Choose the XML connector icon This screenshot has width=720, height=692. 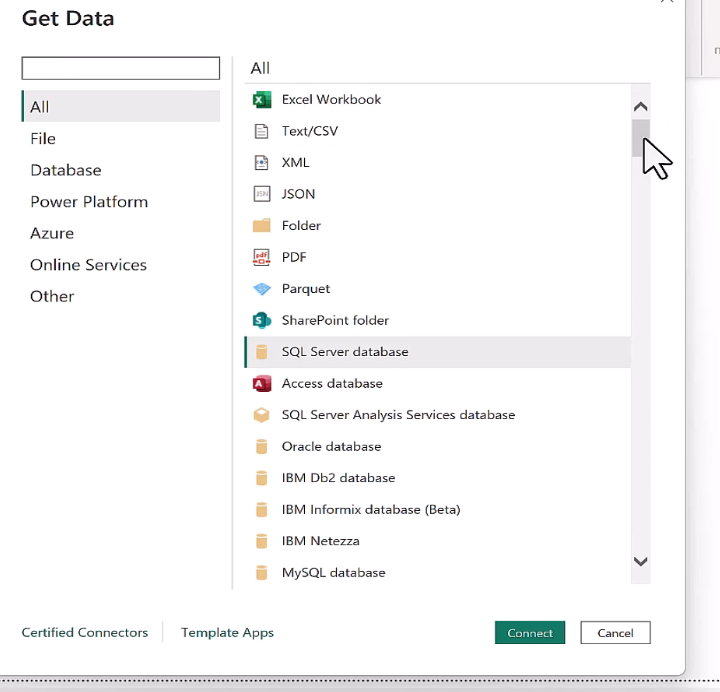click(262, 163)
